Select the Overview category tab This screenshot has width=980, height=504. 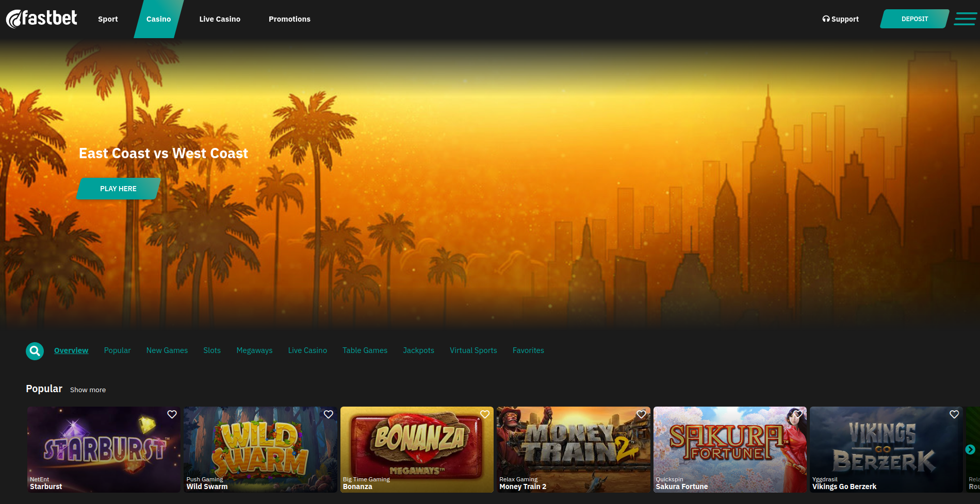(x=71, y=350)
